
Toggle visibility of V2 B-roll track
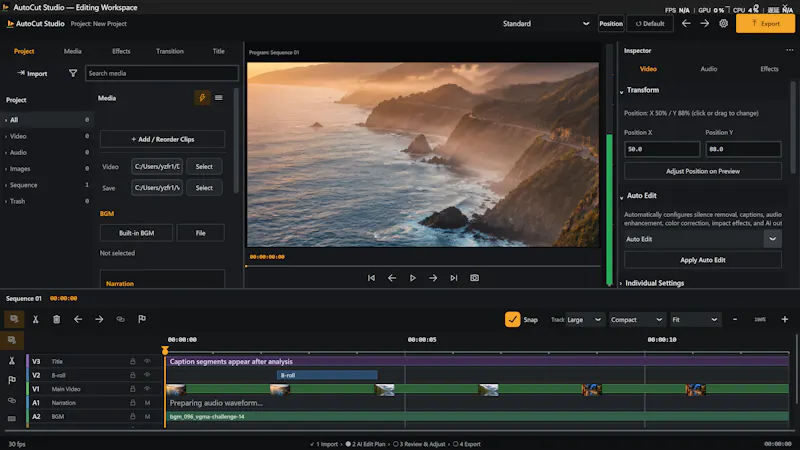coord(147,375)
